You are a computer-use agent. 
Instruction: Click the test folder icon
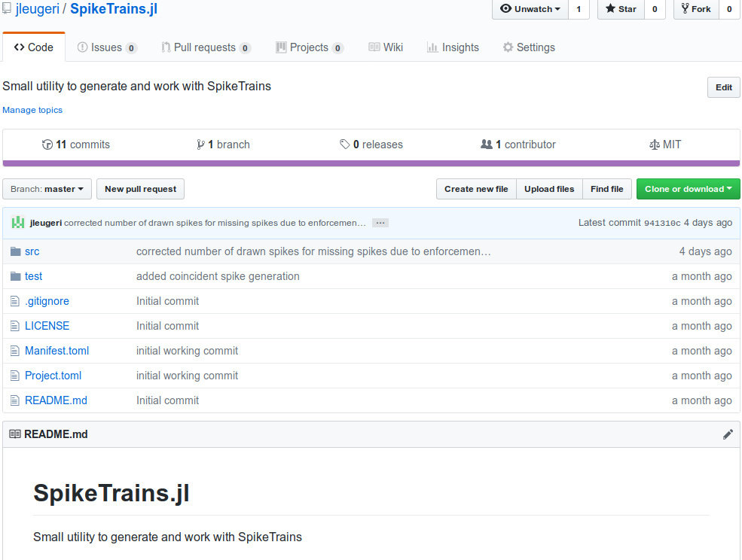[16, 275]
